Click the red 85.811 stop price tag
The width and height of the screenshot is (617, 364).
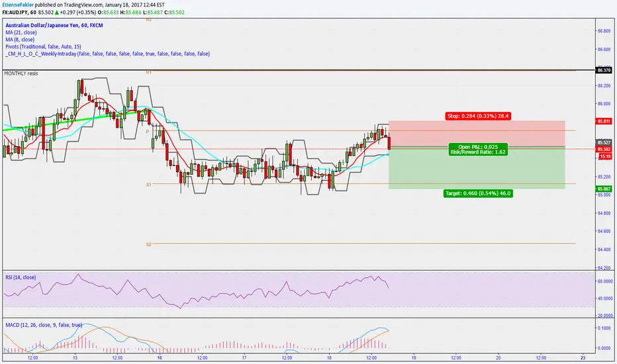604,121
